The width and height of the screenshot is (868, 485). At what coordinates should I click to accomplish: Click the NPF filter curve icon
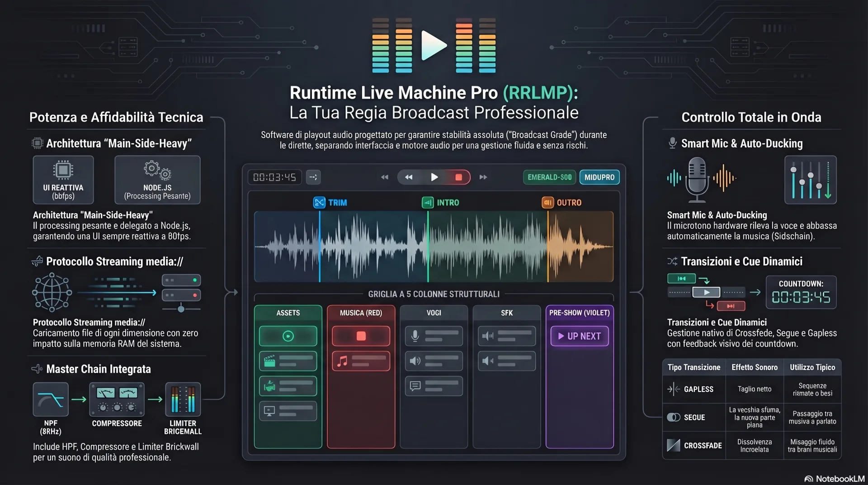click(x=51, y=399)
